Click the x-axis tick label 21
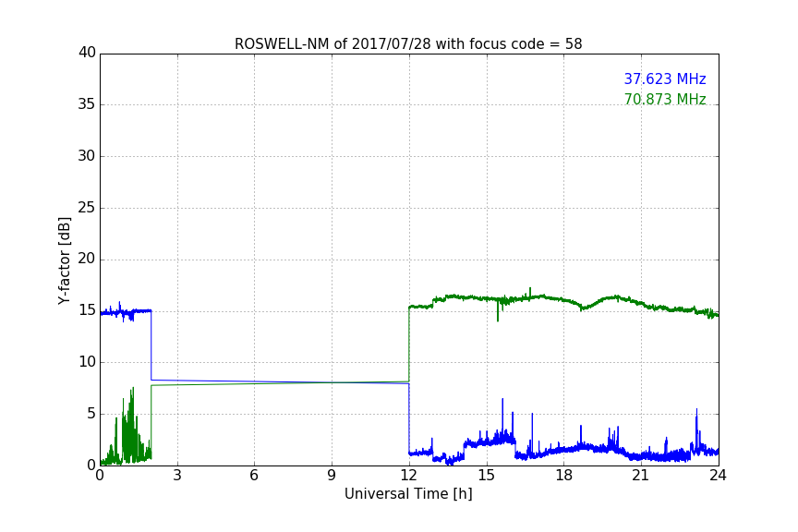Screen dimensions: 798x532 click(641, 476)
